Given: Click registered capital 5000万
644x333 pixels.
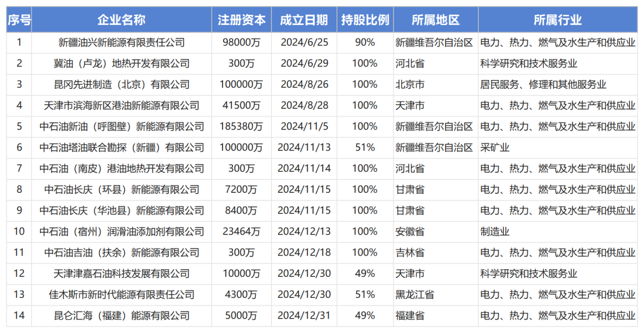Looking at the screenshot, I should 241,315.
